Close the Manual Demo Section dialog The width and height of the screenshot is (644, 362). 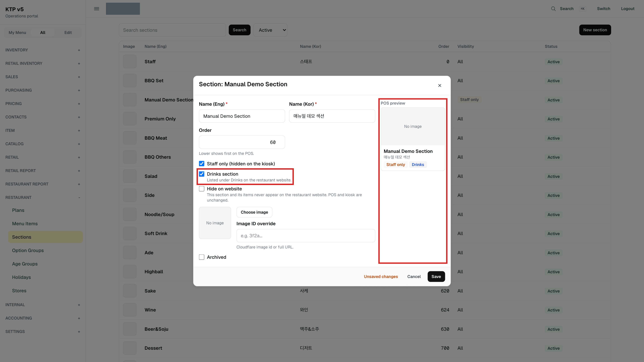[x=439, y=85]
